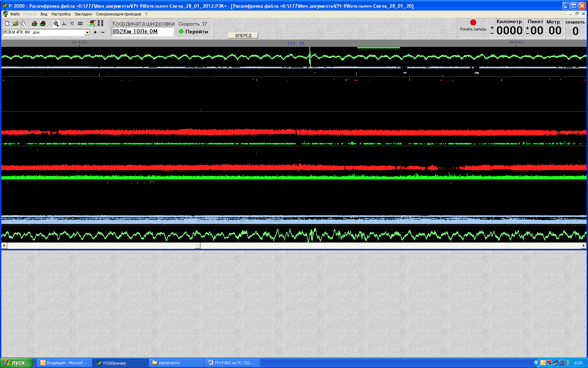Open the Синхронизация проездов menu
Screen dimensions: 588x368
pos(118,14)
